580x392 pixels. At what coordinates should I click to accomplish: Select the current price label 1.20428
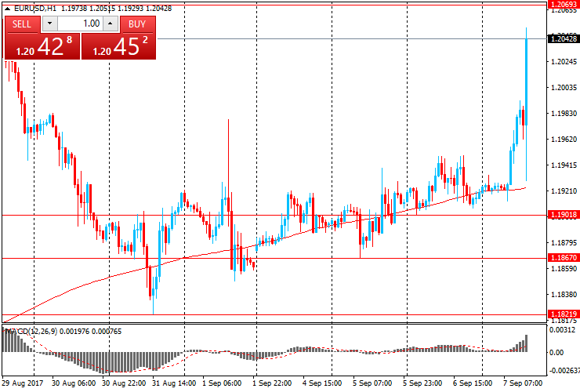[x=564, y=39]
